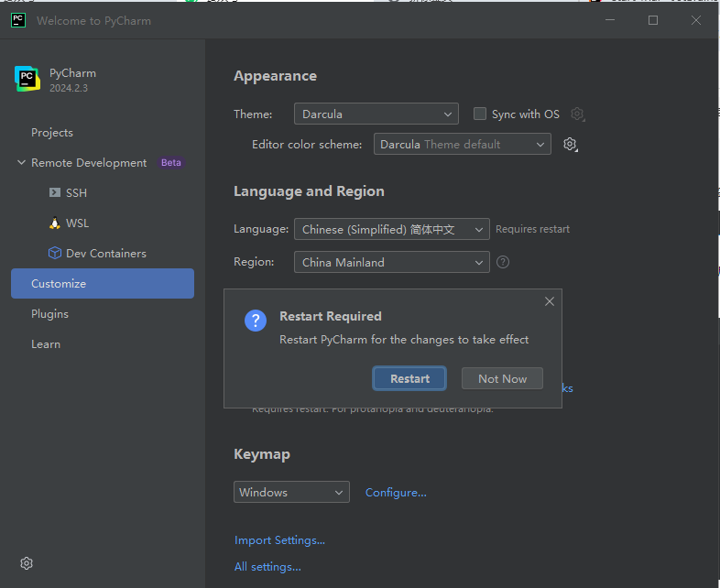The height and width of the screenshot is (588, 720).
Task: Click the Language and Region heading
Action: click(x=309, y=191)
